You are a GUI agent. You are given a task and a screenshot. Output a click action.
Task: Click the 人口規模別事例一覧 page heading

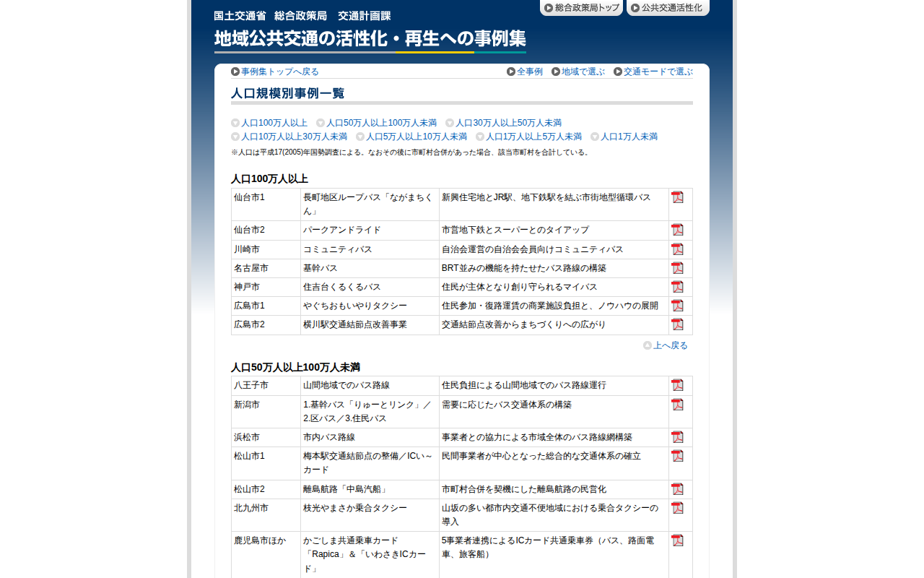288,93
